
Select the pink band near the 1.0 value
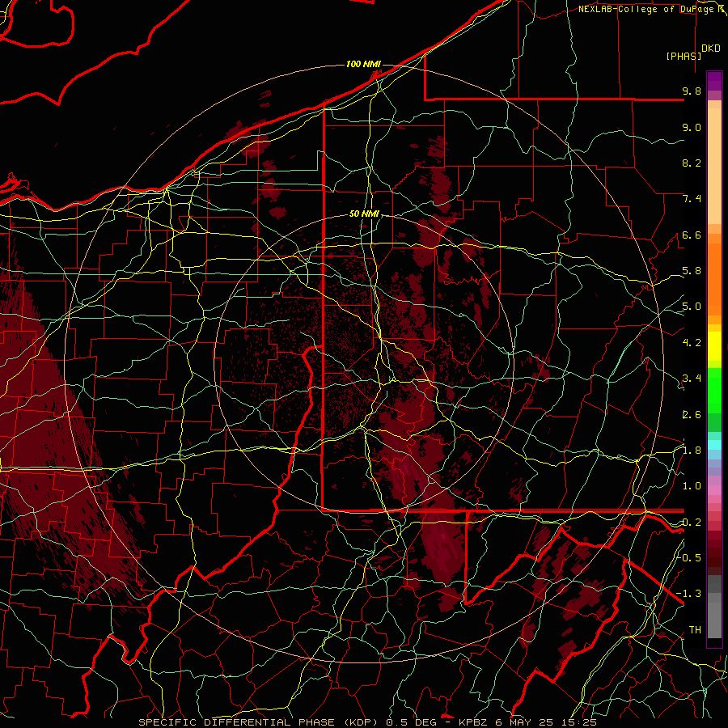[x=714, y=490]
